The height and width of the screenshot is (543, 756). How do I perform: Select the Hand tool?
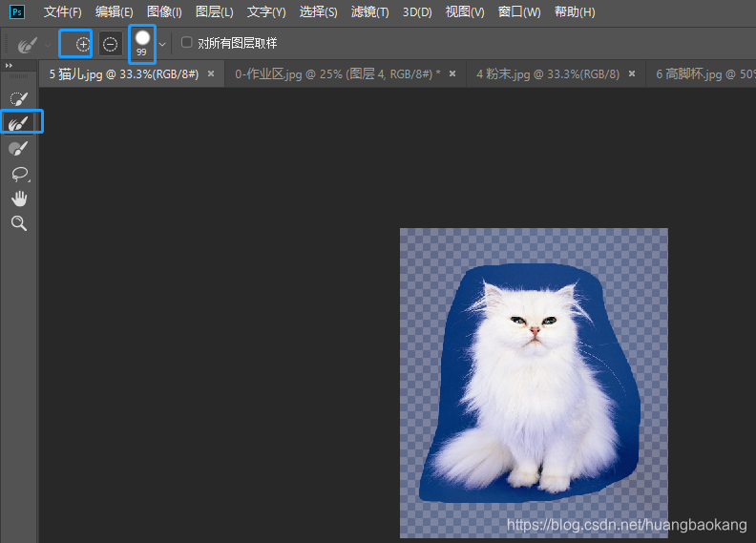(x=19, y=198)
